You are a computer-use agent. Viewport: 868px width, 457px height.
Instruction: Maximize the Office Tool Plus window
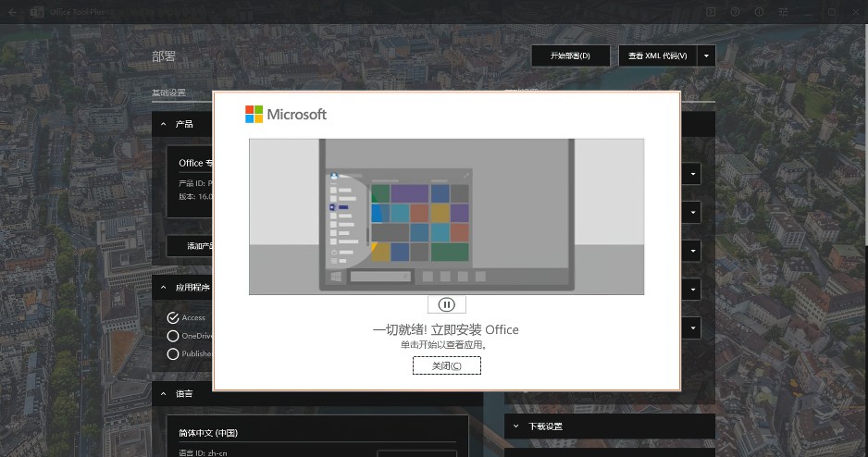coord(832,12)
